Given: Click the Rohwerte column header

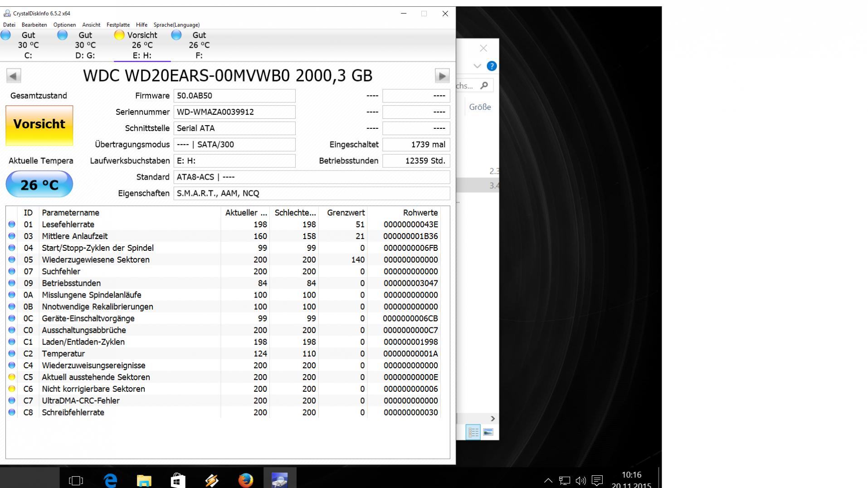Looking at the screenshot, I should [x=404, y=213].
